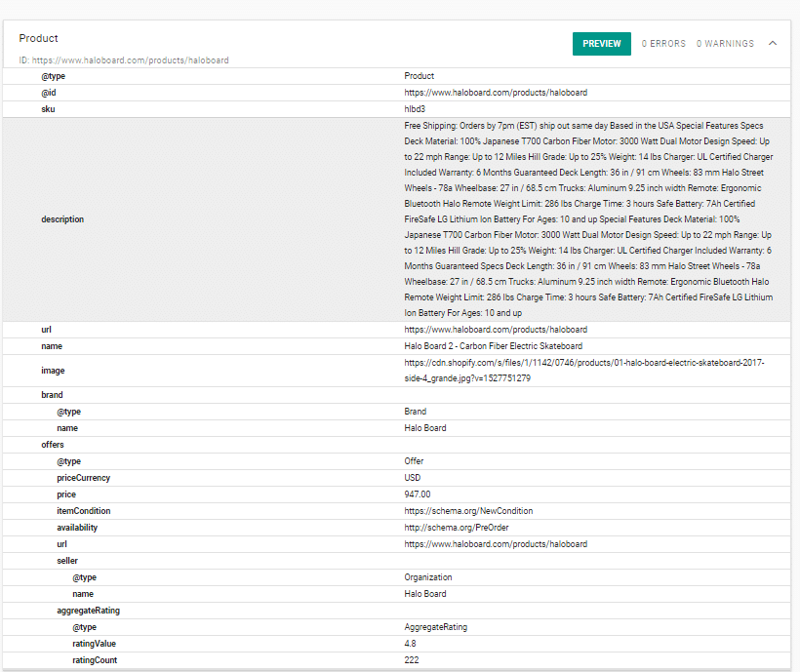Viewport: 800px width, 672px height.
Task: Select the product name Halo Board 2 value
Action: coord(493,346)
